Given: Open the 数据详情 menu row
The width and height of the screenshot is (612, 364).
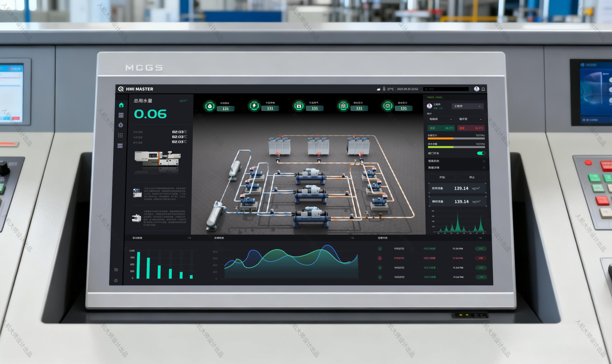Looking at the screenshot, I should point(456,168).
